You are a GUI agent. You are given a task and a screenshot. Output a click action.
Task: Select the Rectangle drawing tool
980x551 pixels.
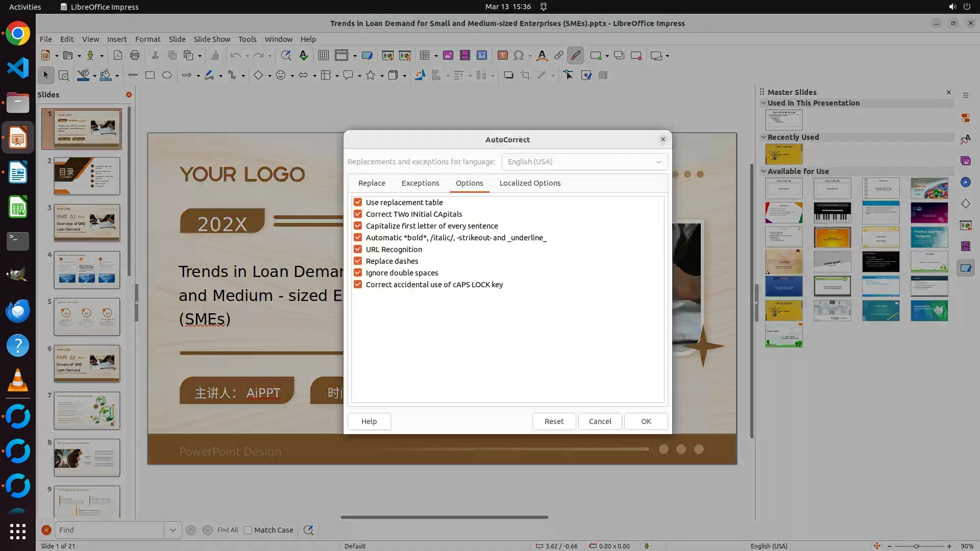pyautogui.click(x=150, y=76)
